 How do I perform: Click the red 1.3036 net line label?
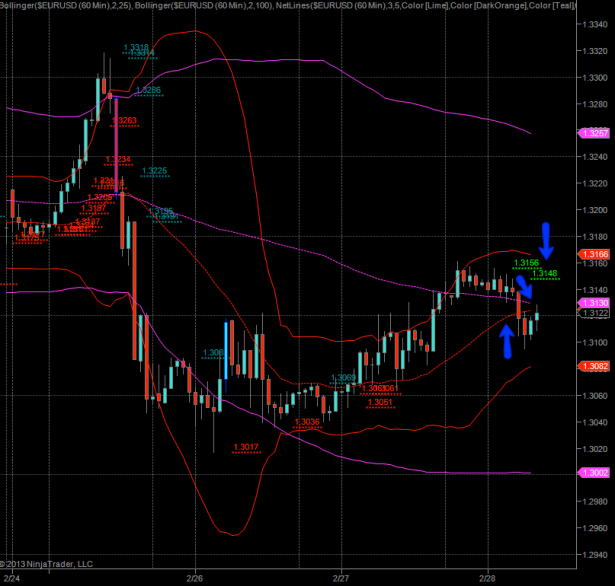coord(306,422)
